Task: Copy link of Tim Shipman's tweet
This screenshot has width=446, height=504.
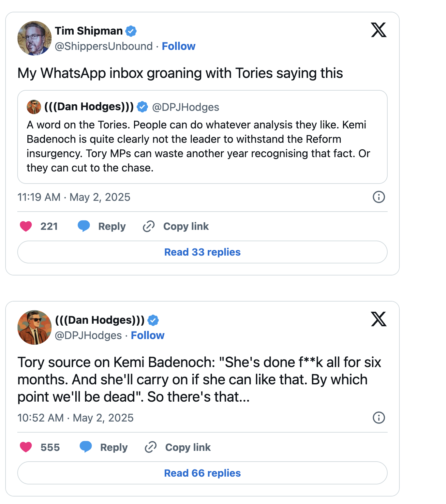Action: [176, 226]
